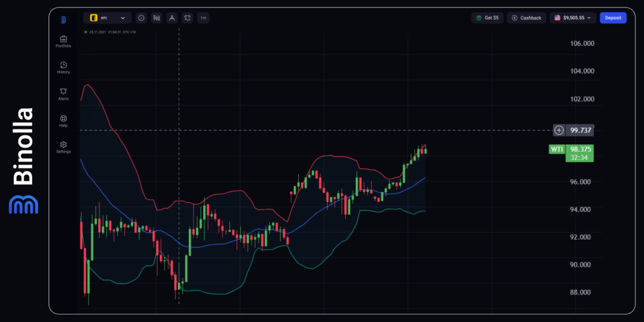Open the candlestick chart type selector
Image resolution: width=644 pixels, height=322 pixels.
tap(157, 18)
